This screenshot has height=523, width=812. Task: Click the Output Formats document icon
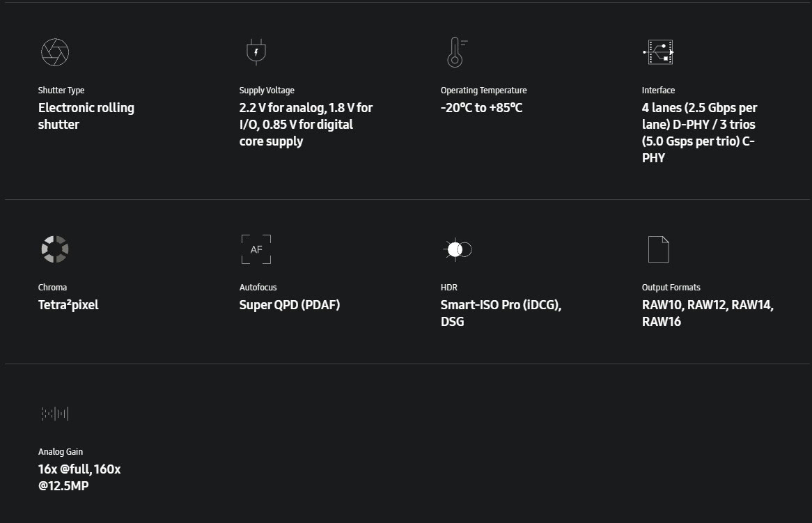(658, 249)
